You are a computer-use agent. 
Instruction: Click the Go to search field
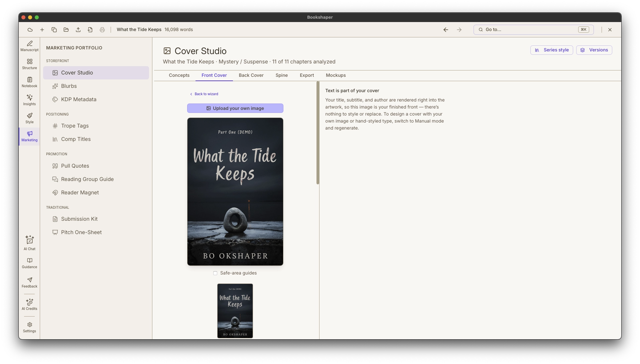pos(533,30)
